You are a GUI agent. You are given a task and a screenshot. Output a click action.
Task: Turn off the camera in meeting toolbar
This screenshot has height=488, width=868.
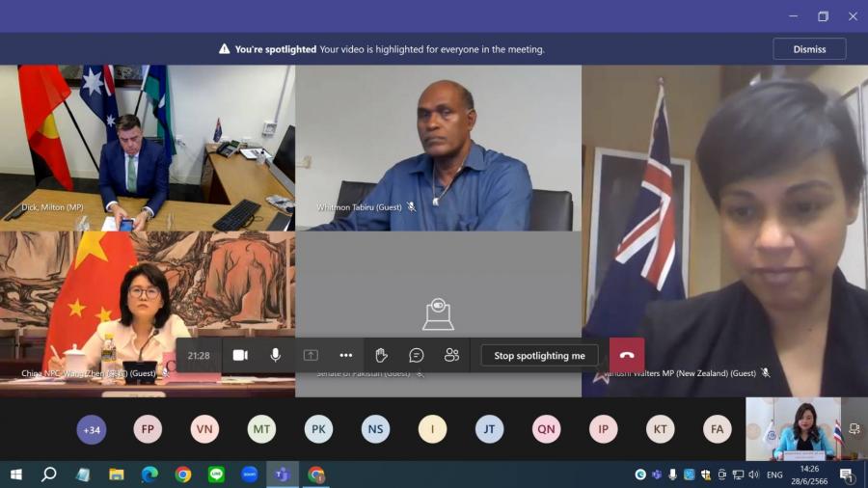click(x=240, y=355)
